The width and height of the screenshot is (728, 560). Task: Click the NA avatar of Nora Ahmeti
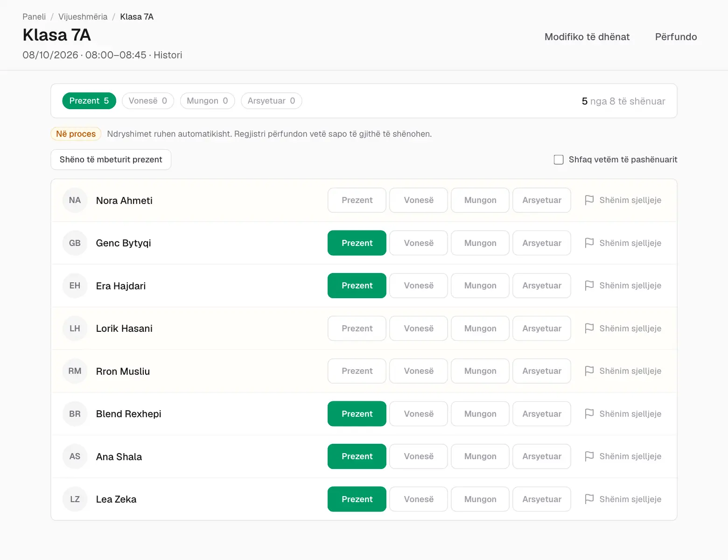pyautogui.click(x=75, y=200)
